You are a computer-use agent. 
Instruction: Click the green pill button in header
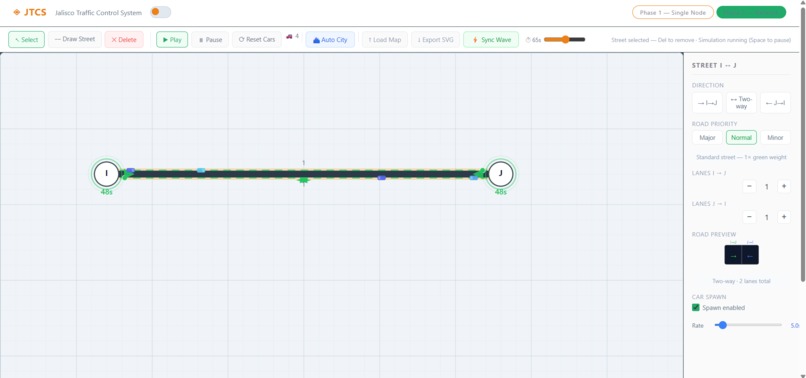(751, 12)
